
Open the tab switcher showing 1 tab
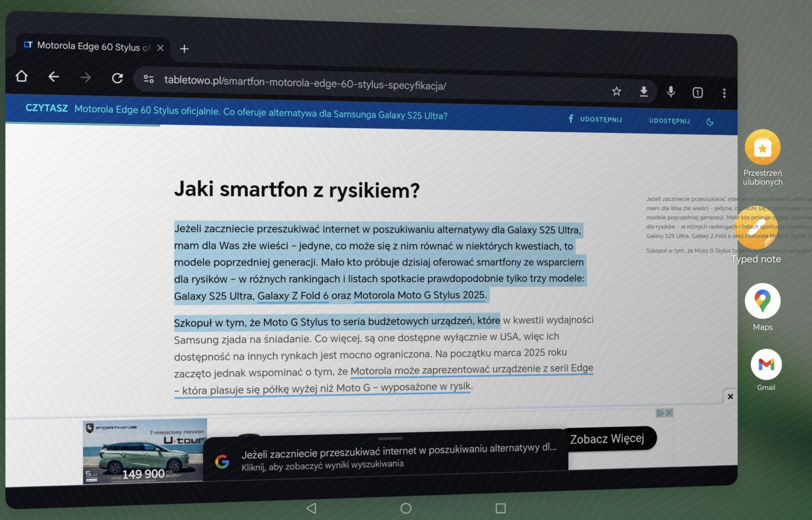[x=698, y=92]
